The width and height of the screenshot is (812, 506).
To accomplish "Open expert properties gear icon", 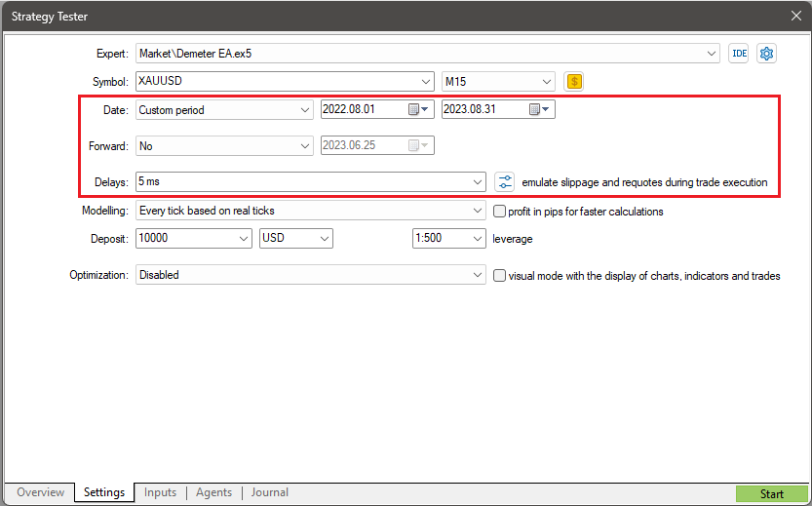I will [766, 54].
